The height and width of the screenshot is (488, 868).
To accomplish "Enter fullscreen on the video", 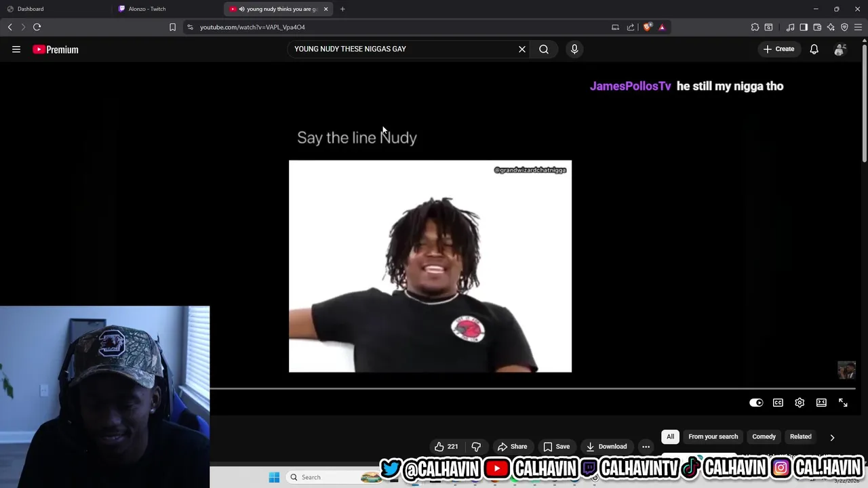I will (843, 403).
